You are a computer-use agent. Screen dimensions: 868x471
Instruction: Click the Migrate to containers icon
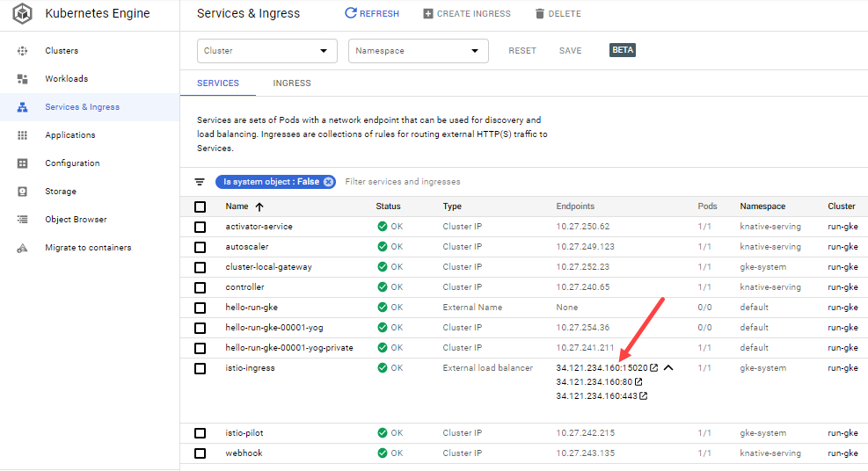(x=22, y=248)
